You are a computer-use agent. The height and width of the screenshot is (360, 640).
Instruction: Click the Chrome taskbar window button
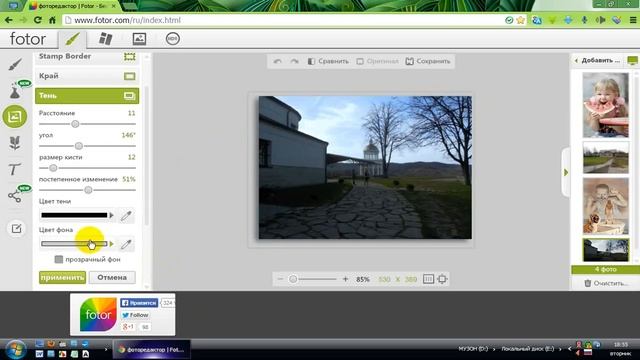pos(151,350)
